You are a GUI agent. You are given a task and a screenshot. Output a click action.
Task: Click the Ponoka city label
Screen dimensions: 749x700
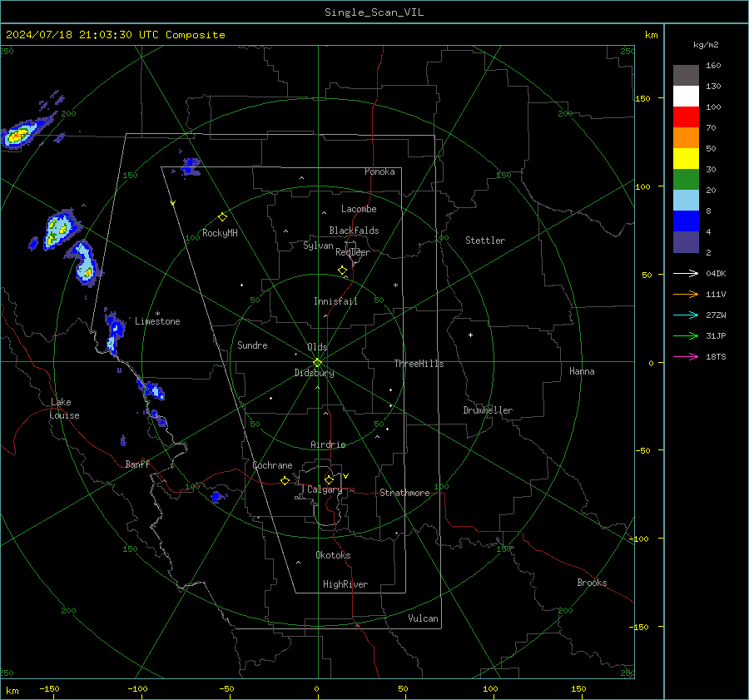[379, 171]
